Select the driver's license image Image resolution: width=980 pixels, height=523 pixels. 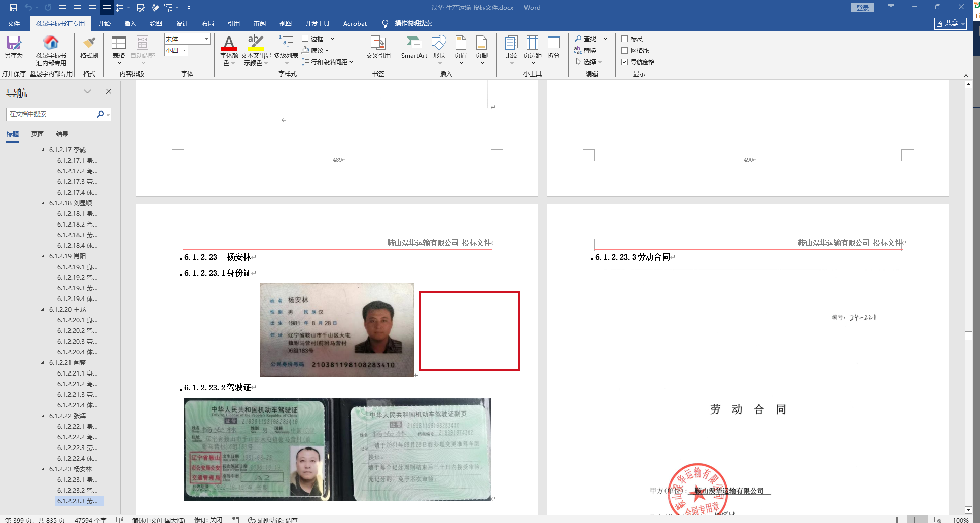click(x=337, y=450)
